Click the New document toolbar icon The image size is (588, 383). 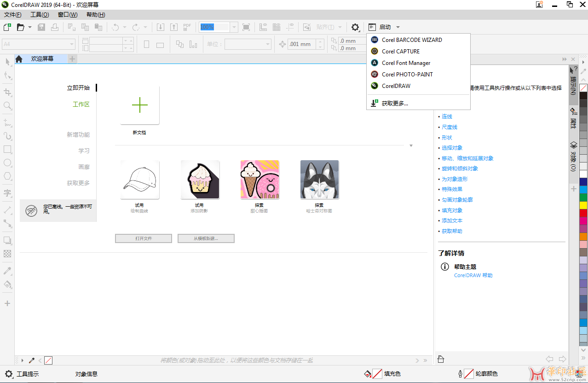point(7,27)
